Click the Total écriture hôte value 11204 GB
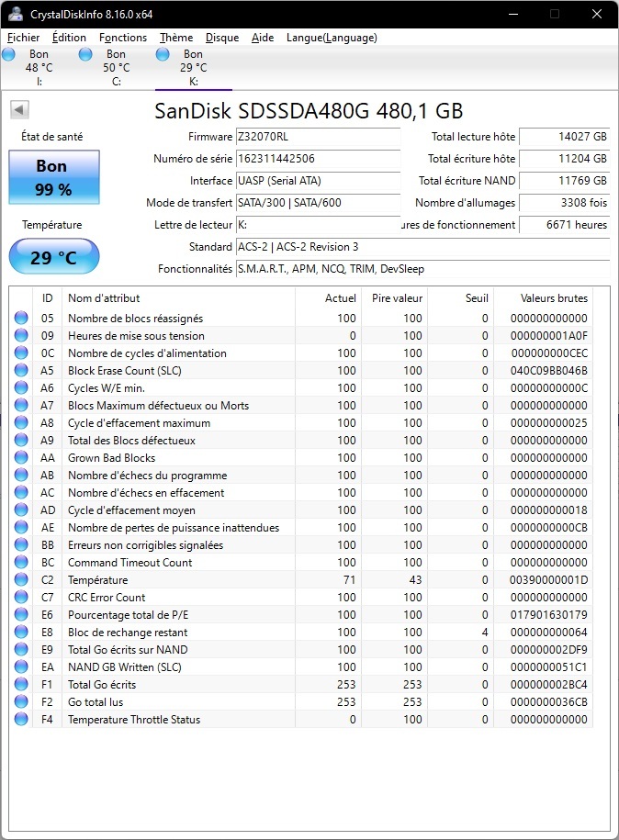The width and height of the screenshot is (619, 840). point(564,159)
